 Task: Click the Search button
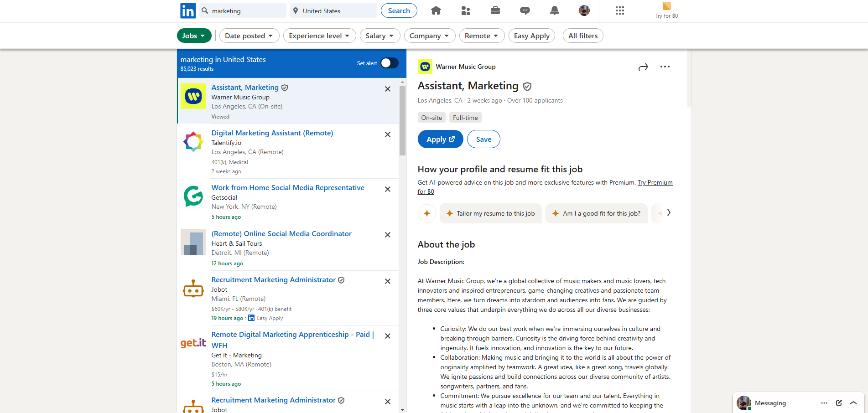399,10
